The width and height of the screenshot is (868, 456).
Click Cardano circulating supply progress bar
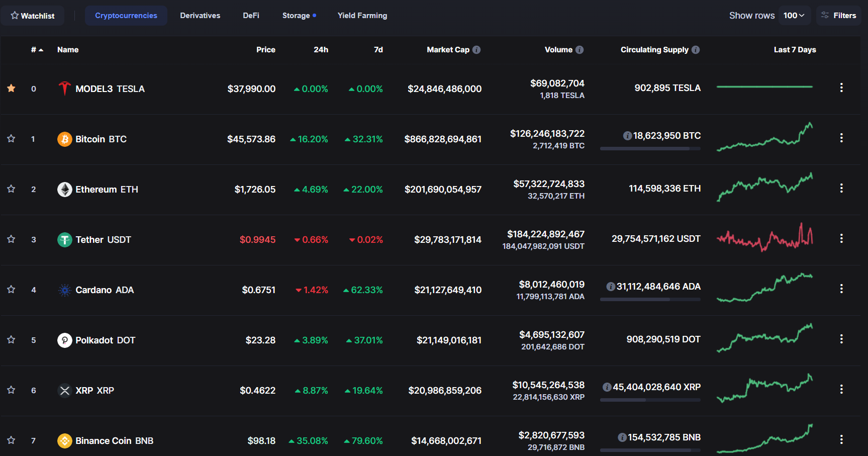point(650,299)
